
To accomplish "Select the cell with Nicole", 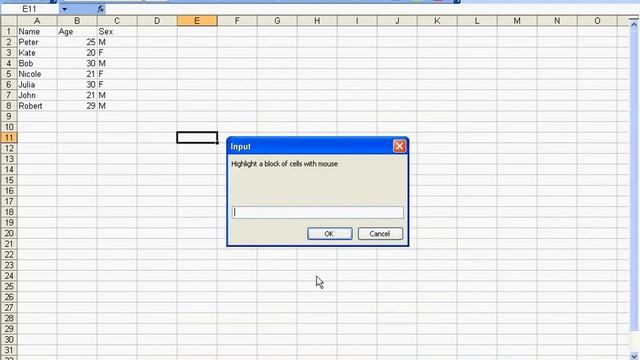I will point(37,74).
